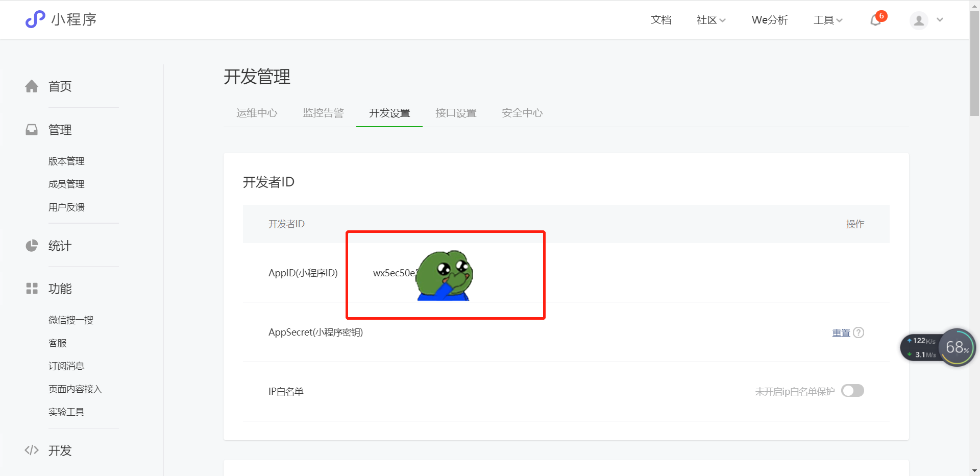Click the user avatar icon
This screenshot has height=476, width=980.
pyautogui.click(x=919, y=20)
